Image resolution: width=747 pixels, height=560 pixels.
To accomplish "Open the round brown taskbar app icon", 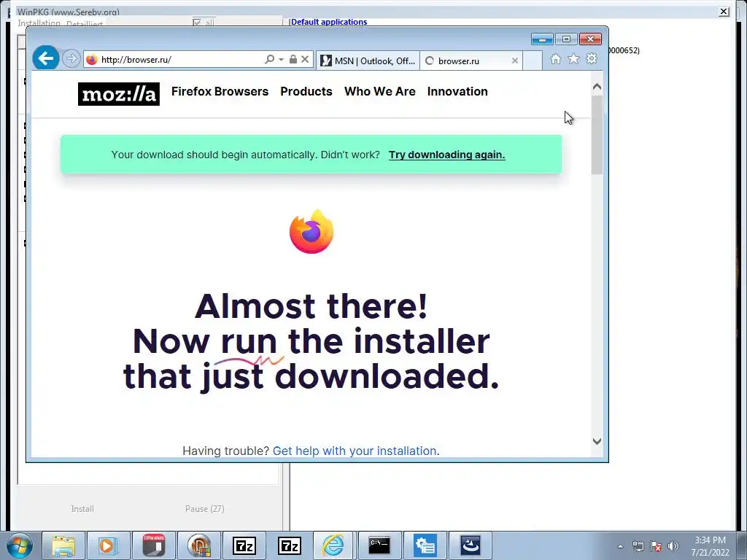I will point(199,545).
